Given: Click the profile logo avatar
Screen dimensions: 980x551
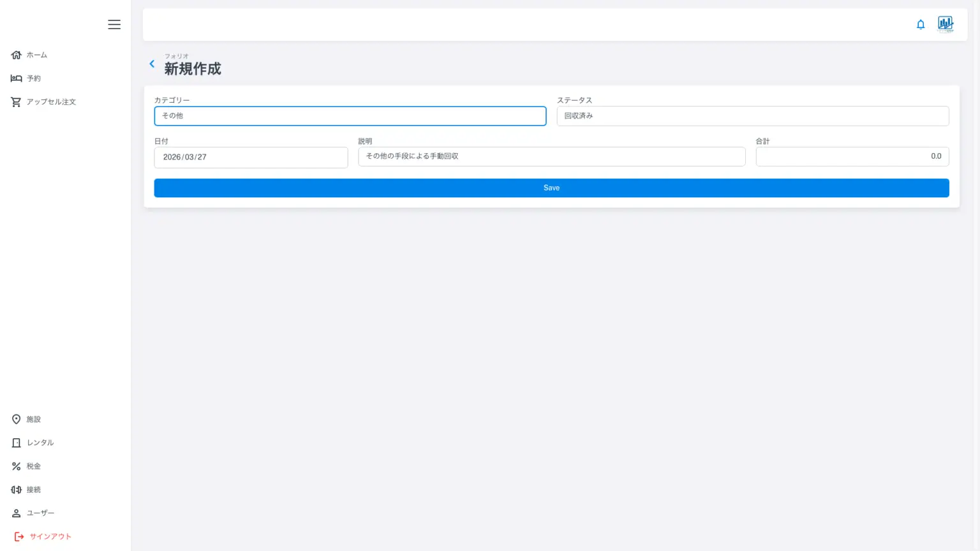Looking at the screenshot, I should pos(945,24).
